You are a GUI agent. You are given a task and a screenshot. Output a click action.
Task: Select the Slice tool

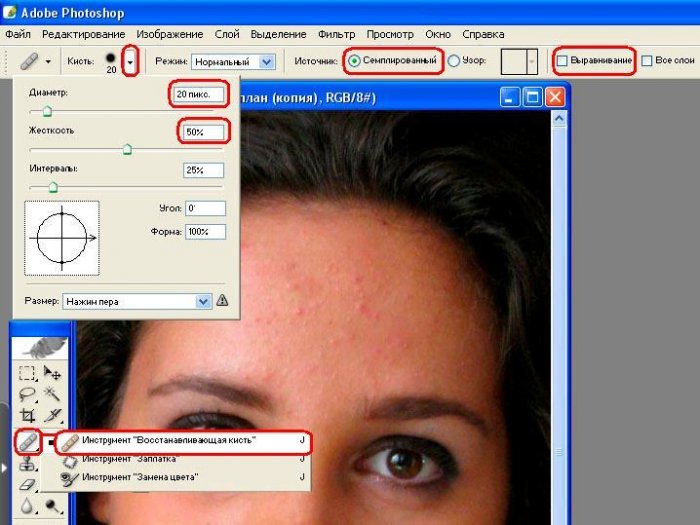54,416
